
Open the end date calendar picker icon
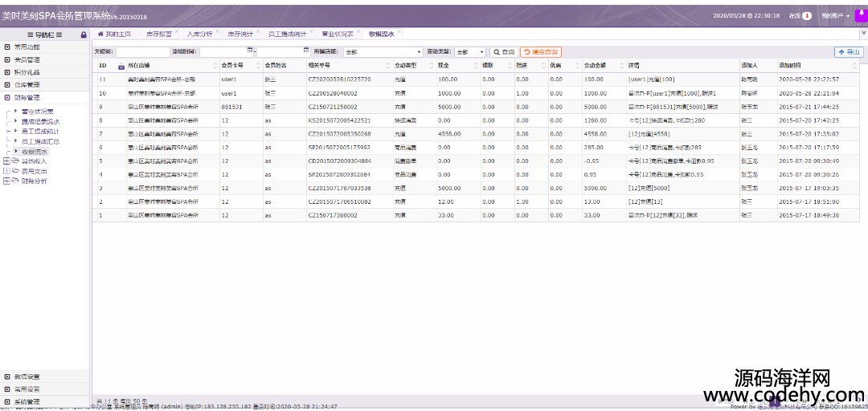pos(305,51)
